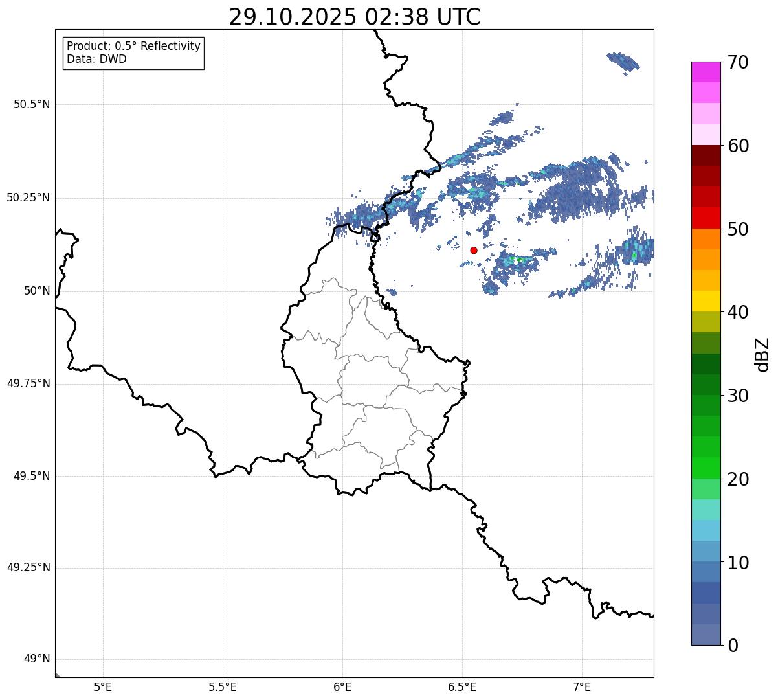This screenshot has height=700, width=778.
Task: Pick the pale pink swatch just above 60 dBZ
Action: pos(706,135)
